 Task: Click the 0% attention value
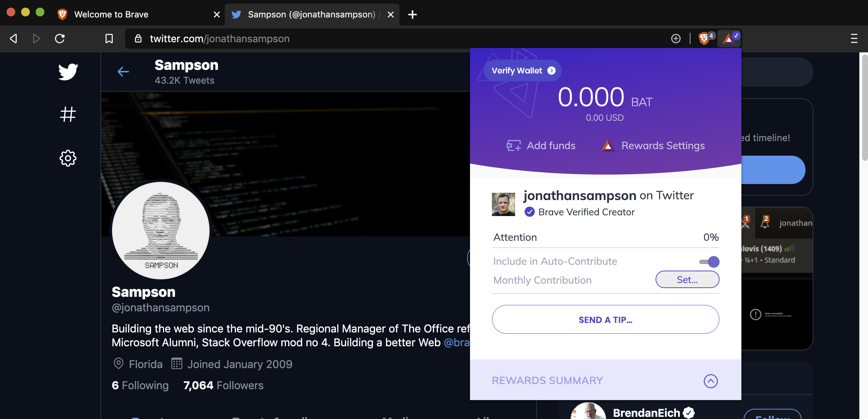pyautogui.click(x=711, y=237)
